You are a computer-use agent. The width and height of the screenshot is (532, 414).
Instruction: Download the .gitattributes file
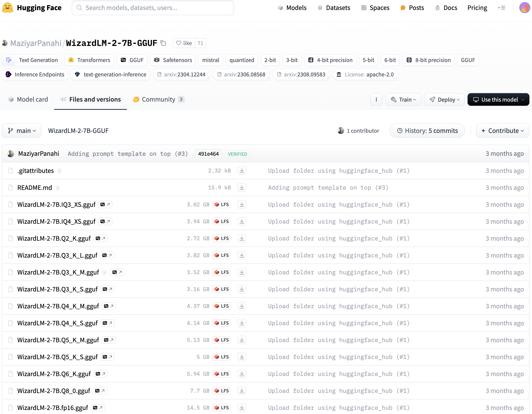(242, 171)
